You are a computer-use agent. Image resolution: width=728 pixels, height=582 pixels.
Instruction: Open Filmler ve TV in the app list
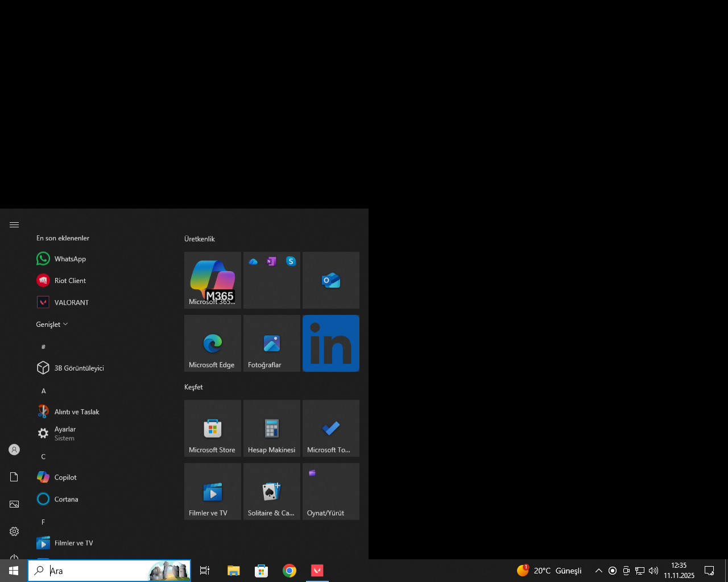pos(102,543)
